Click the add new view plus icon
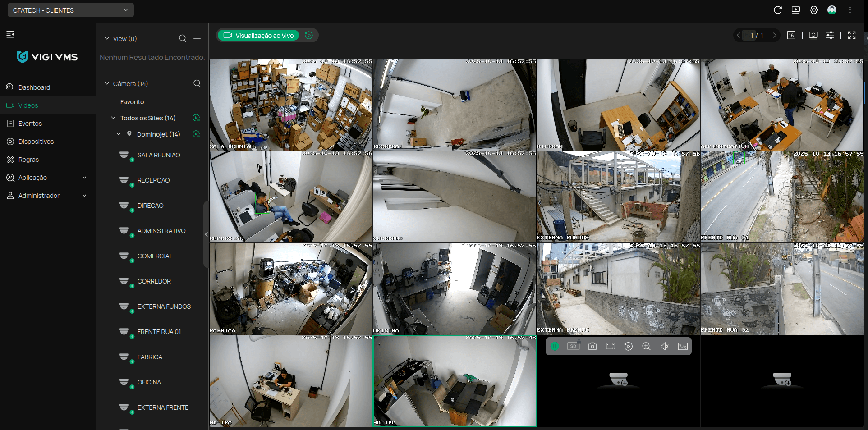The height and width of the screenshot is (430, 868). pyautogui.click(x=197, y=38)
